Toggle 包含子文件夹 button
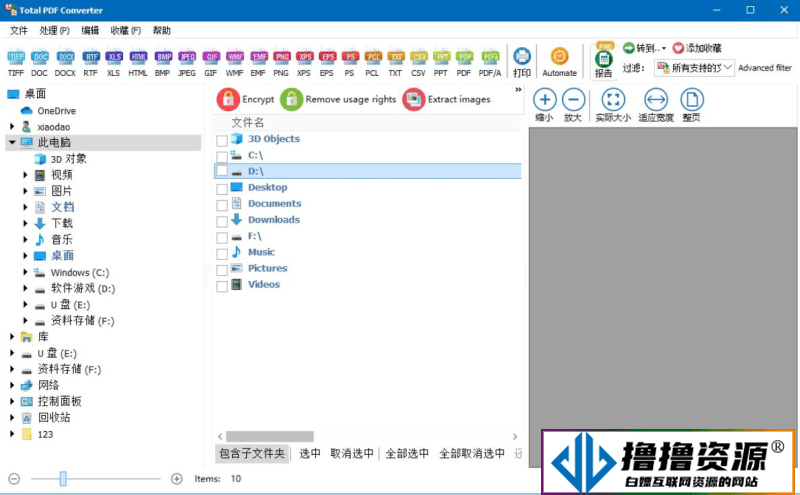The width and height of the screenshot is (800, 495). (252, 453)
